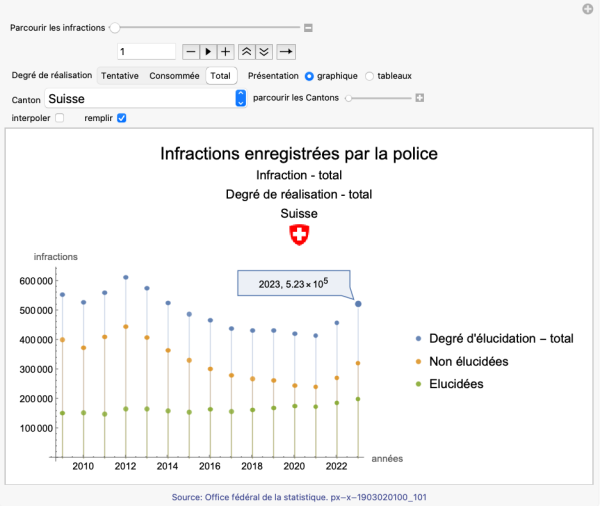The height and width of the screenshot is (506, 600).
Task: Click the minus step-back animation button
Action: (190, 51)
